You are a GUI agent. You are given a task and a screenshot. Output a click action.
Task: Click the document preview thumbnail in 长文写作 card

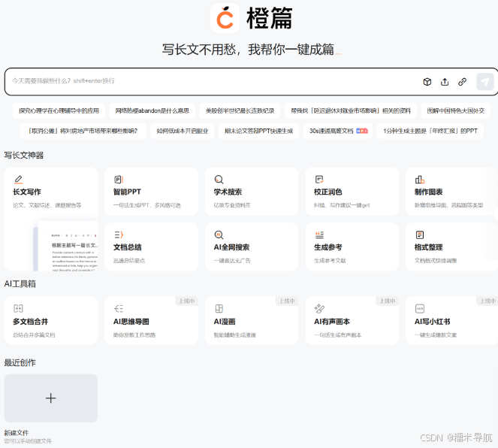pos(66,246)
